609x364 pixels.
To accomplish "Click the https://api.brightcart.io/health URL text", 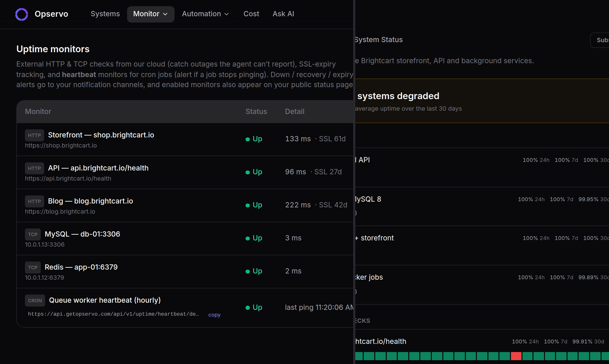I will click(x=68, y=179).
